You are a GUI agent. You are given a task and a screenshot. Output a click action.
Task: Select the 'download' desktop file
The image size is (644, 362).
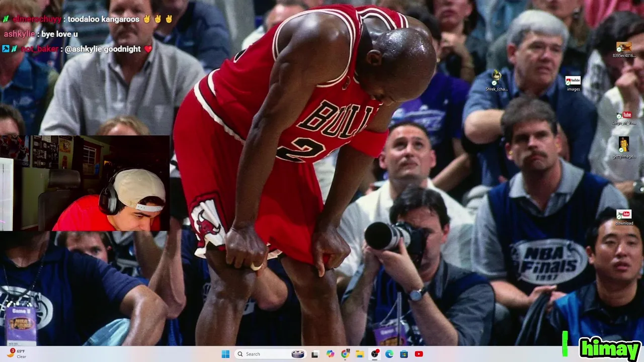tap(624, 217)
